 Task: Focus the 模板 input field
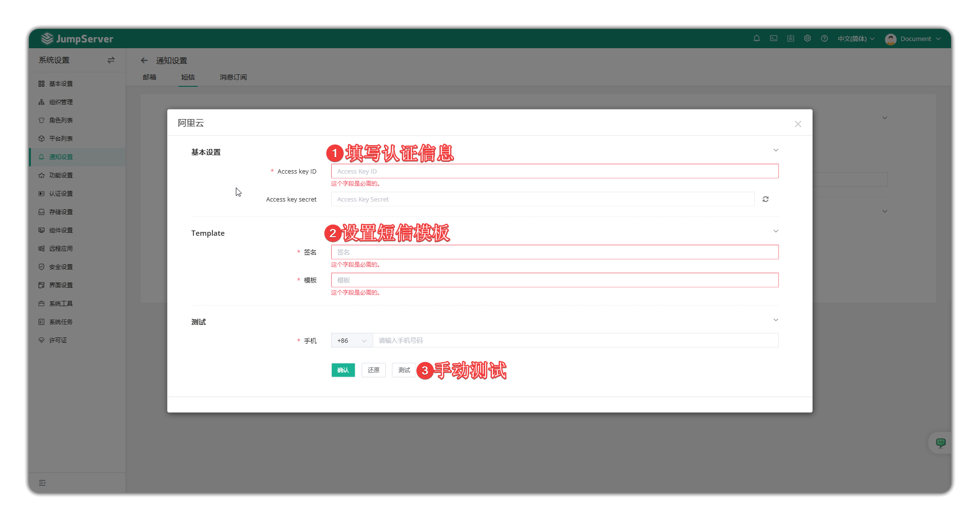point(555,280)
